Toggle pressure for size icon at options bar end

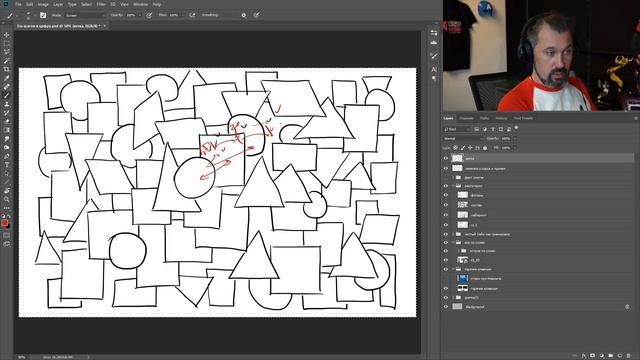coord(256,15)
